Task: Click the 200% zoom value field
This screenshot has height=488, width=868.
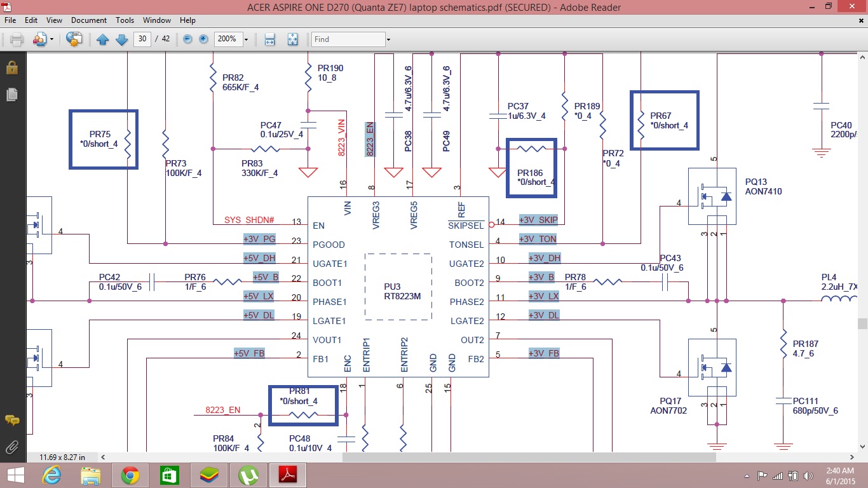Action: tap(228, 39)
